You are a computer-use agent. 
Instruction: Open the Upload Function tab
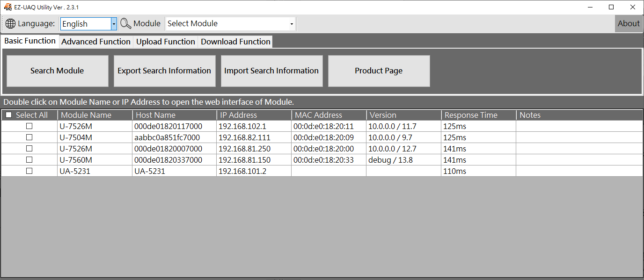point(165,42)
